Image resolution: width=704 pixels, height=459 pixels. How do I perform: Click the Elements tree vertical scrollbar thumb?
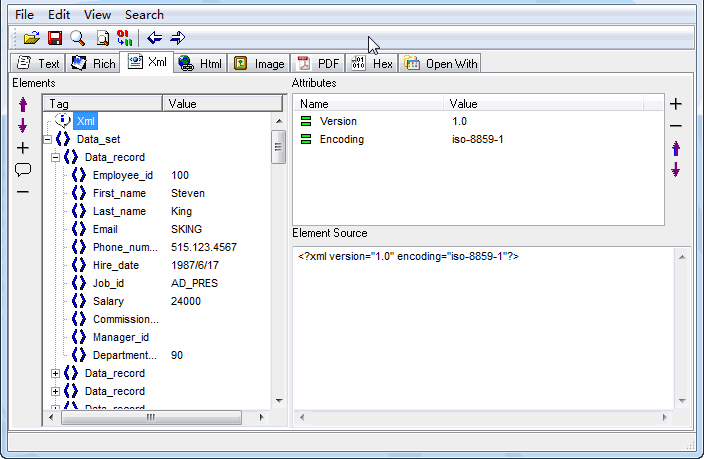[x=278, y=147]
